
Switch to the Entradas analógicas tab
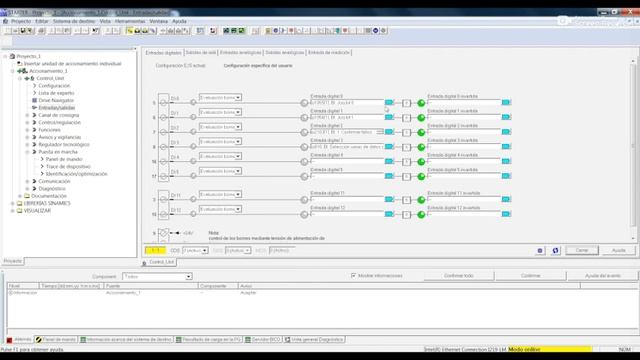(240, 53)
